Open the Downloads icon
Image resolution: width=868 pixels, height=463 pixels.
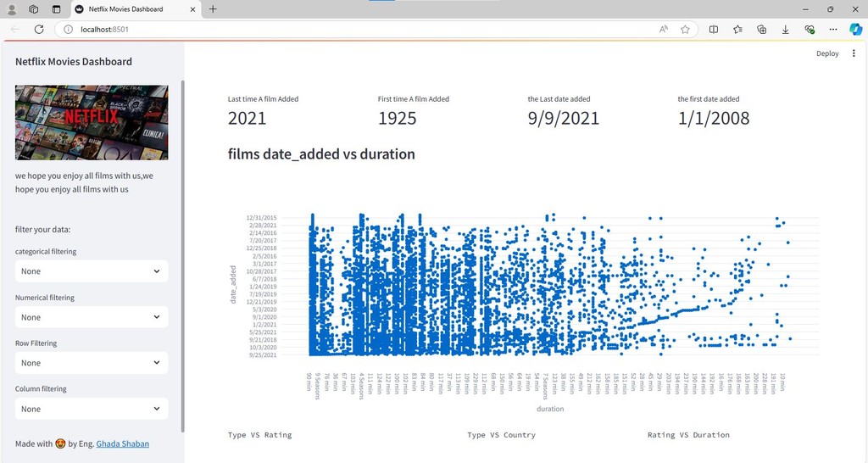785,30
